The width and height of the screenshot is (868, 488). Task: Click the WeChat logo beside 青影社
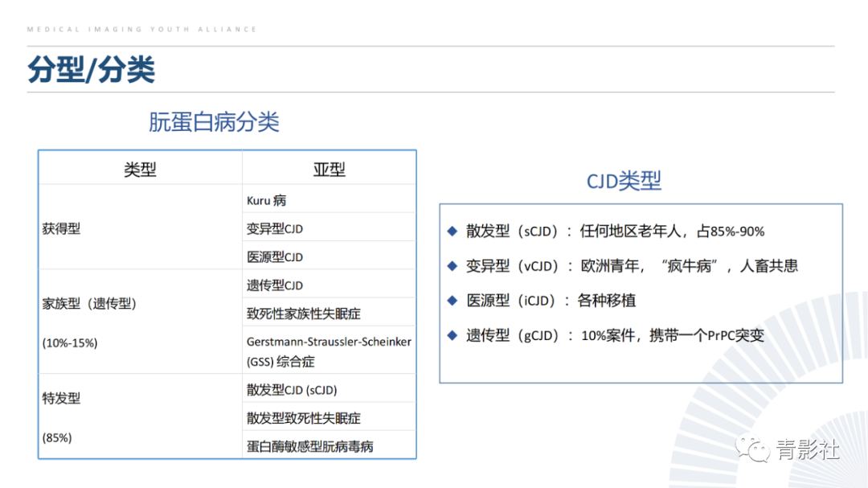click(751, 448)
